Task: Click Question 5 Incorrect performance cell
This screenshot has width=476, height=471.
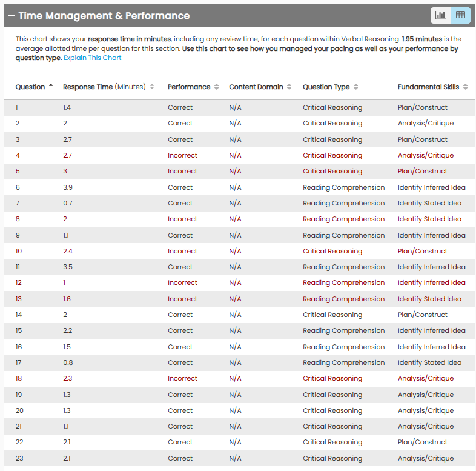Action: coord(182,171)
